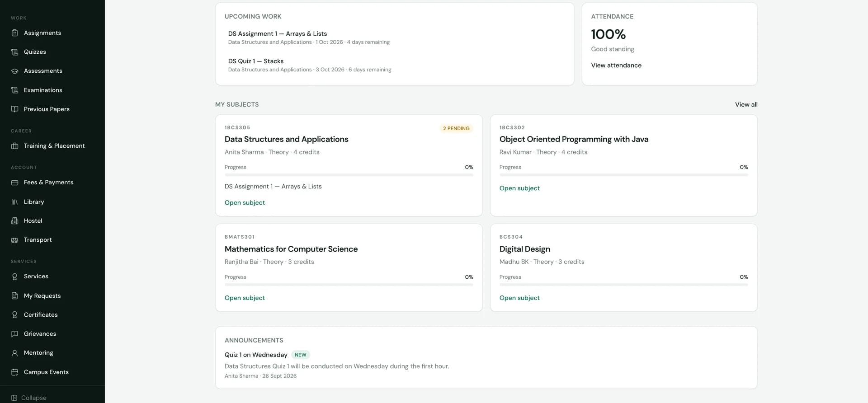Click the View attendance link
Image resolution: width=868 pixels, height=403 pixels.
(x=616, y=65)
